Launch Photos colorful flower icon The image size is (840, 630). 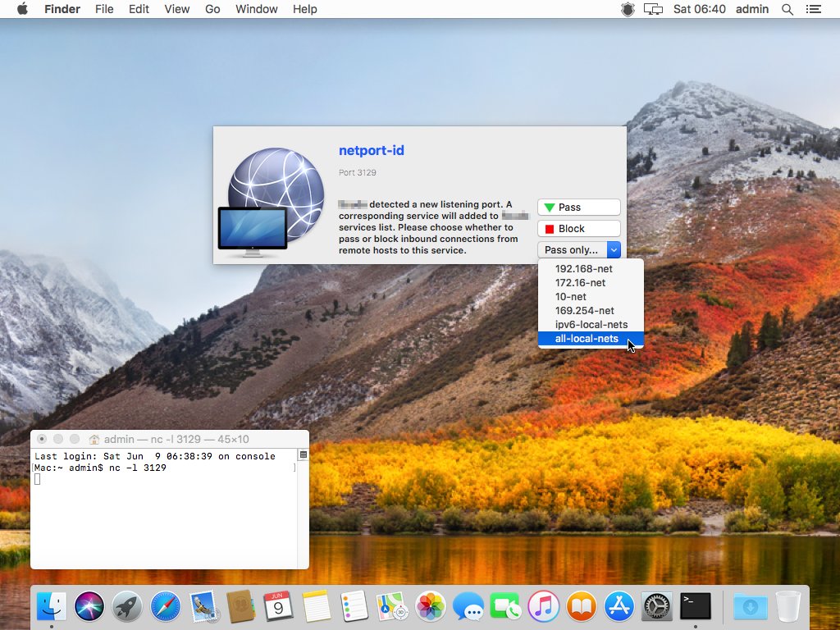point(430,606)
